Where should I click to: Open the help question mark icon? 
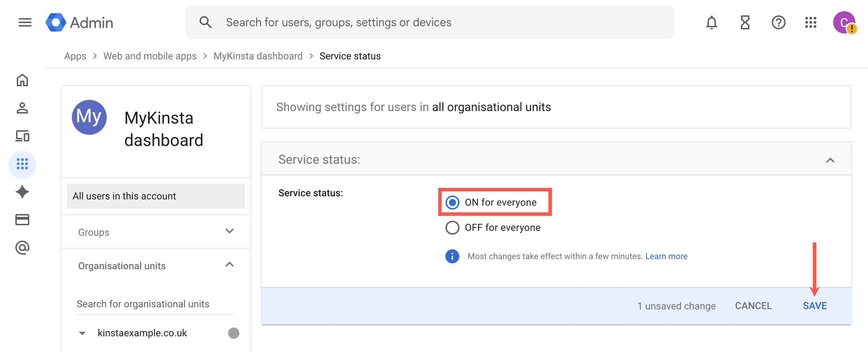pos(778,23)
